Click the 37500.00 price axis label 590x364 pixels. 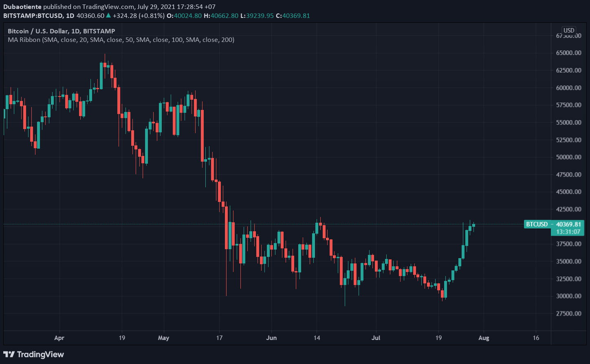[569, 244]
